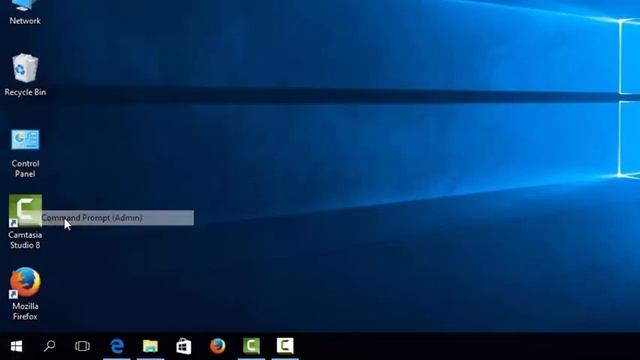Image resolution: width=640 pixels, height=360 pixels.
Task: Open Microsoft Edge from the taskbar
Action: (117, 346)
